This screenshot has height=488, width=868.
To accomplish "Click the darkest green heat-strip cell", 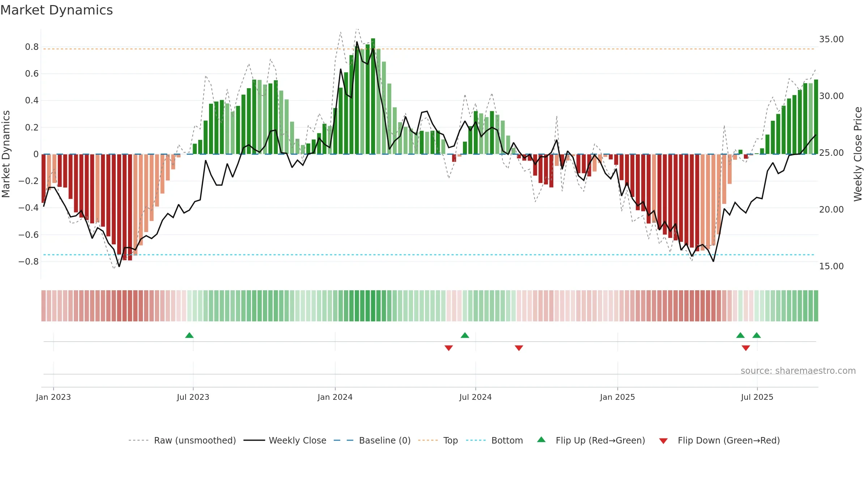I will (373, 306).
